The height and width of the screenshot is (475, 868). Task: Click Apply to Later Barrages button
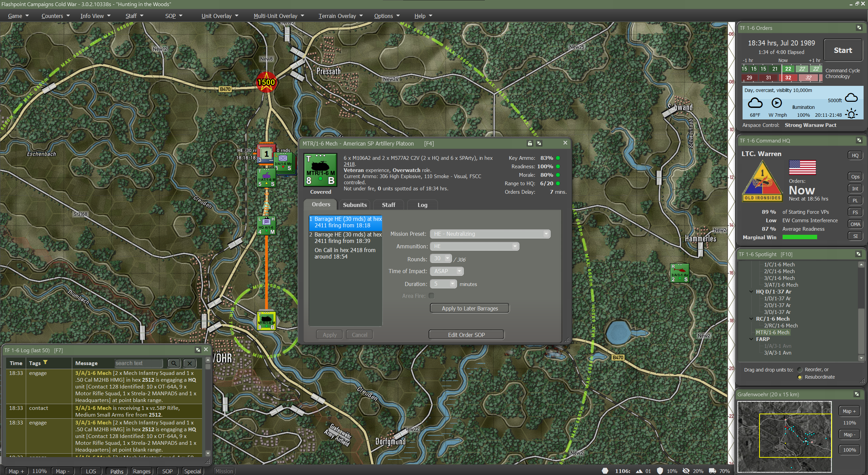click(470, 308)
